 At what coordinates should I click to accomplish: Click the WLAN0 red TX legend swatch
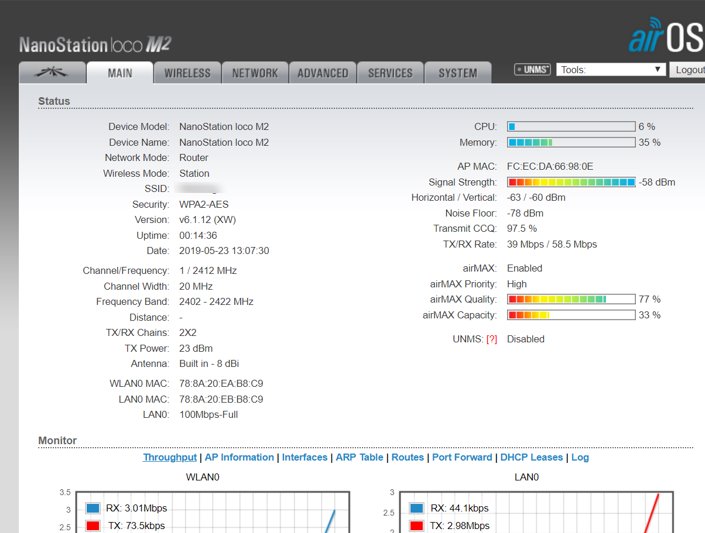[x=93, y=525]
